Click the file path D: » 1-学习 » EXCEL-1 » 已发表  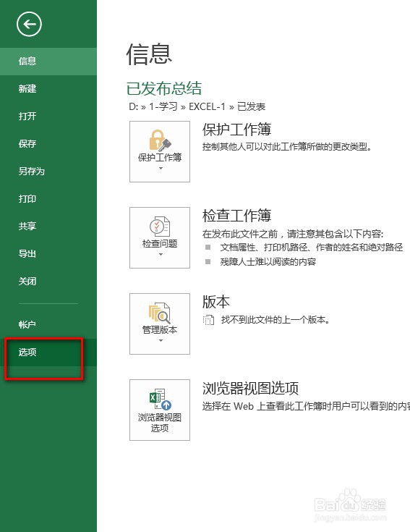pyautogui.click(x=197, y=106)
